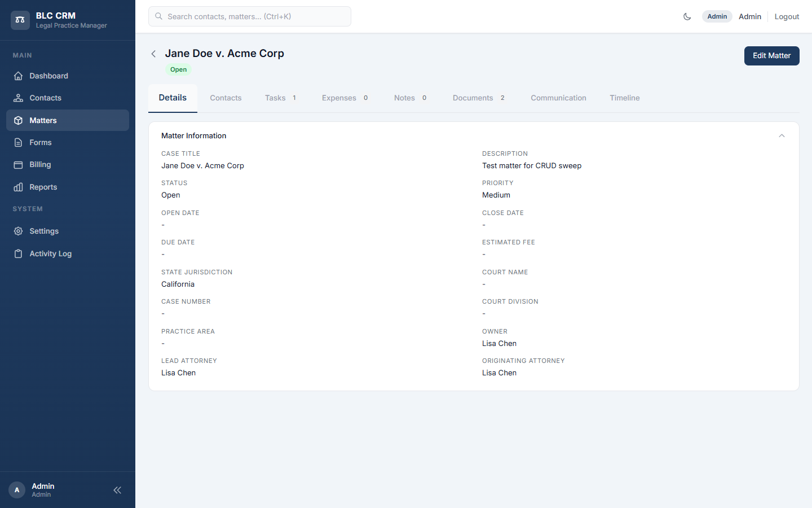Click the Matter Information heading
The image size is (812, 508).
click(193, 135)
